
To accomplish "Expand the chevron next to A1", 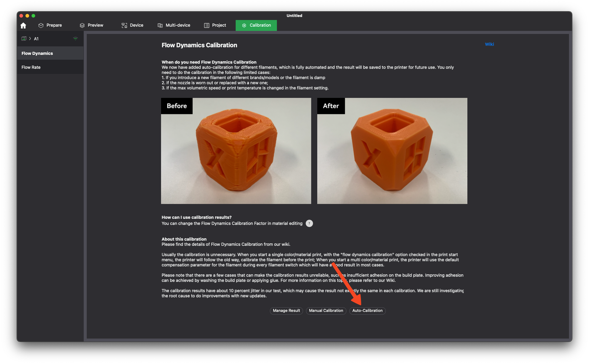I will pos(30,38).
